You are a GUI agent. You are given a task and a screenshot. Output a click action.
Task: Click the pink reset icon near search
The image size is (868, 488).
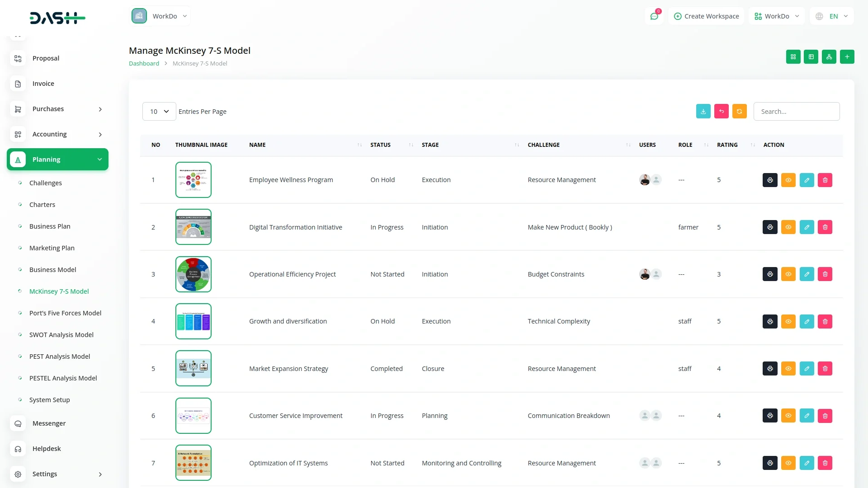[721, 112]
